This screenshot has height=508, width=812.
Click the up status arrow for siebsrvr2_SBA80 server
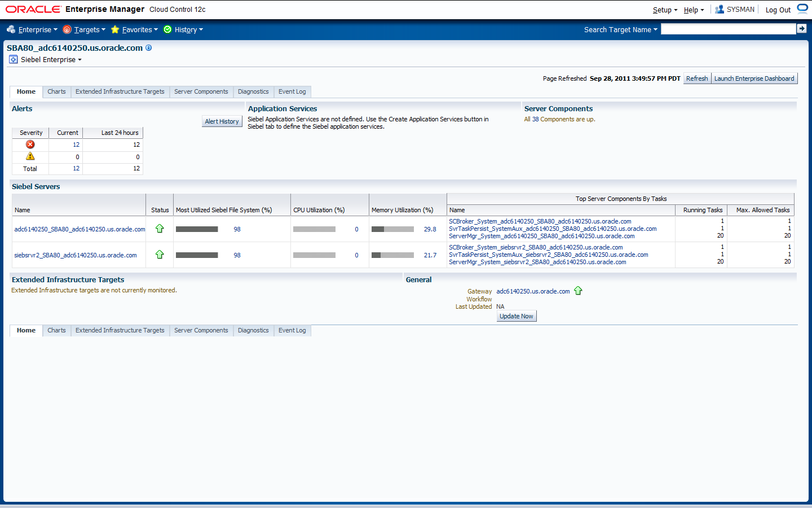coord(160,255)
